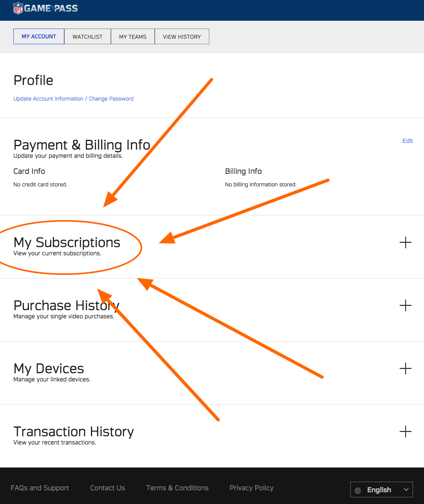Image resolution: width=424 pixels, height=504 pixels.
Task: Click 'Manage your linked devices.' text
Action: pyautogui.click(x=52, y=379)
